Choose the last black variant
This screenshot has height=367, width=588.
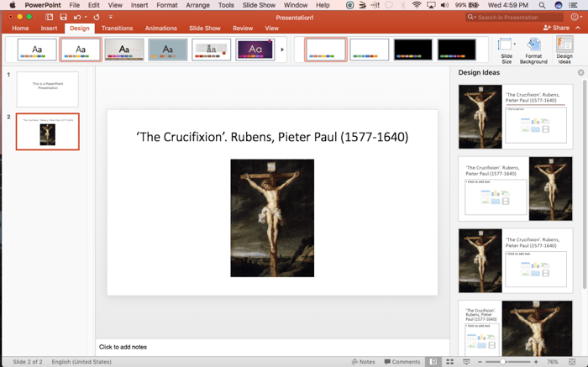click(x=457, y=50)
